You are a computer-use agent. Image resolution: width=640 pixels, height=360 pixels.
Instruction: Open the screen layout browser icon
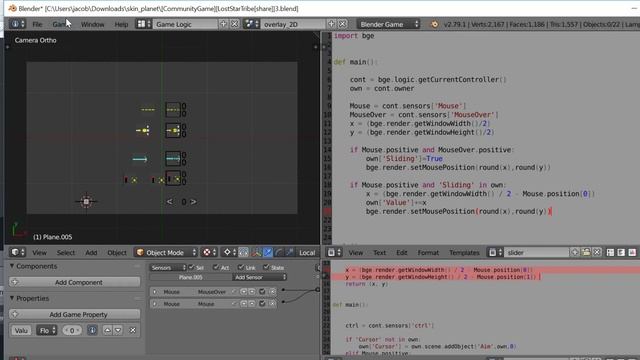(144, 24)
